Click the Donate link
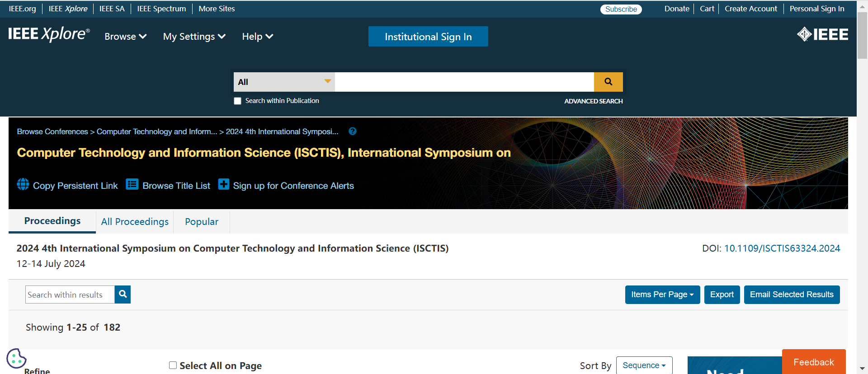The image size is (868, 374). coord(677,9)
